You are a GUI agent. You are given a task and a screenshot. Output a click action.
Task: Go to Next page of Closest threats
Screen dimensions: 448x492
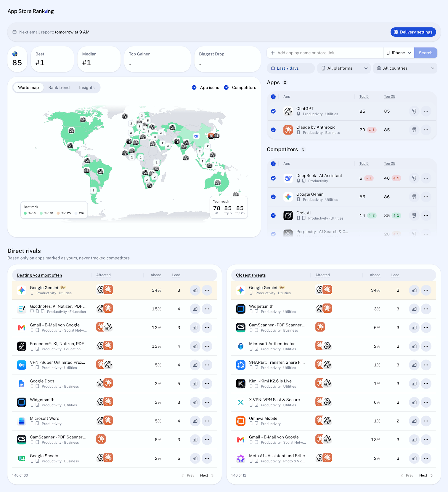coord(426,475)
